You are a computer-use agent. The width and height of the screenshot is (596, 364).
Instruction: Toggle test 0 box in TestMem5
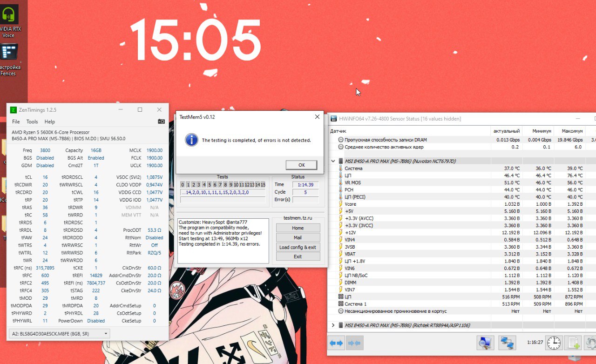pos(183,185)
